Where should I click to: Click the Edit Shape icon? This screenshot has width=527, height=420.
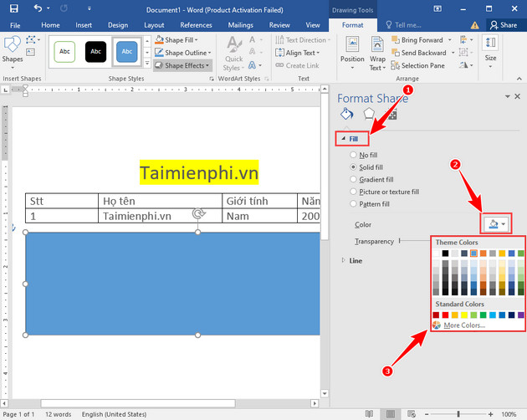[31, 40]
